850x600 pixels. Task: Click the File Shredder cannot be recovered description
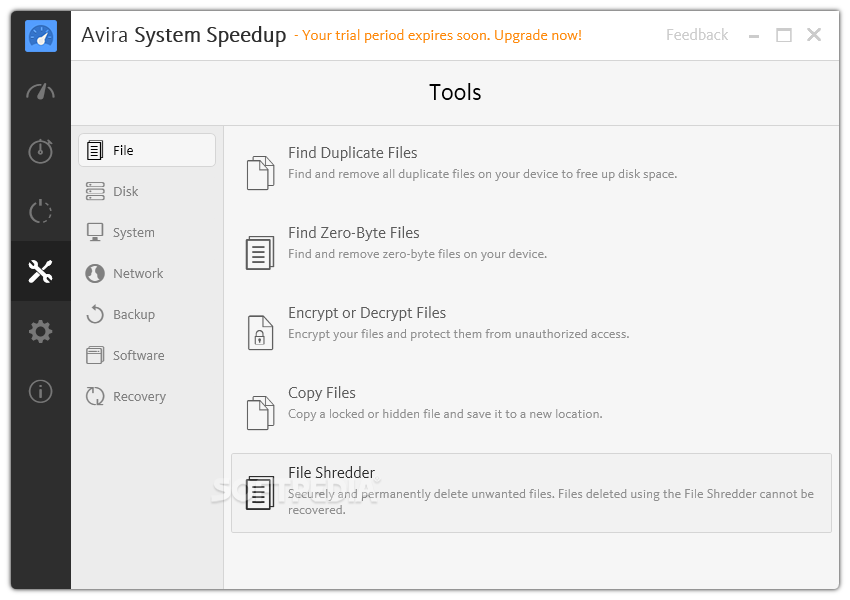551,501
